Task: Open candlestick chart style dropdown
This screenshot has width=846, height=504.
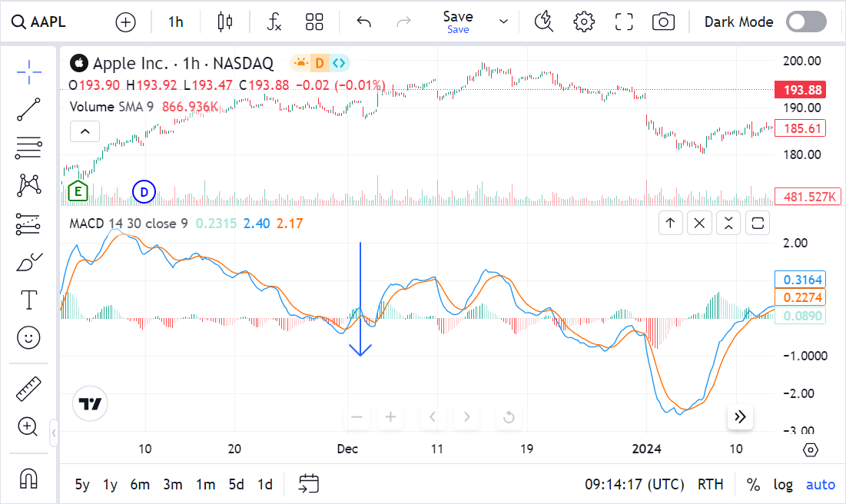Action: (x=224, y=22)
